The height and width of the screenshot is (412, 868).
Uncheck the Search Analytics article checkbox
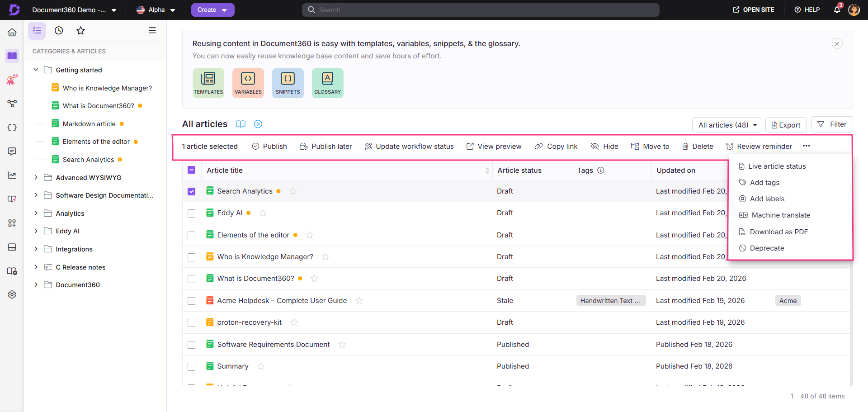(x=191, y=191)
